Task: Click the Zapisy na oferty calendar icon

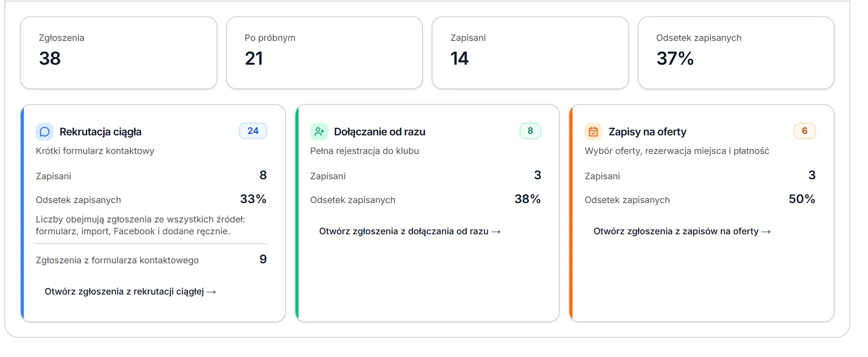Action: (x=593, y=132)
